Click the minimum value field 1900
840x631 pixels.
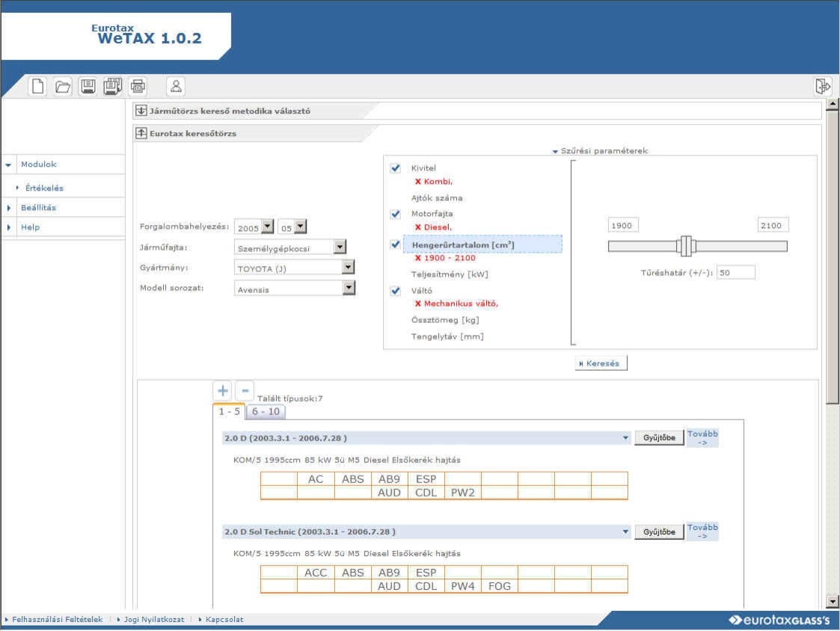click(622, 226)
